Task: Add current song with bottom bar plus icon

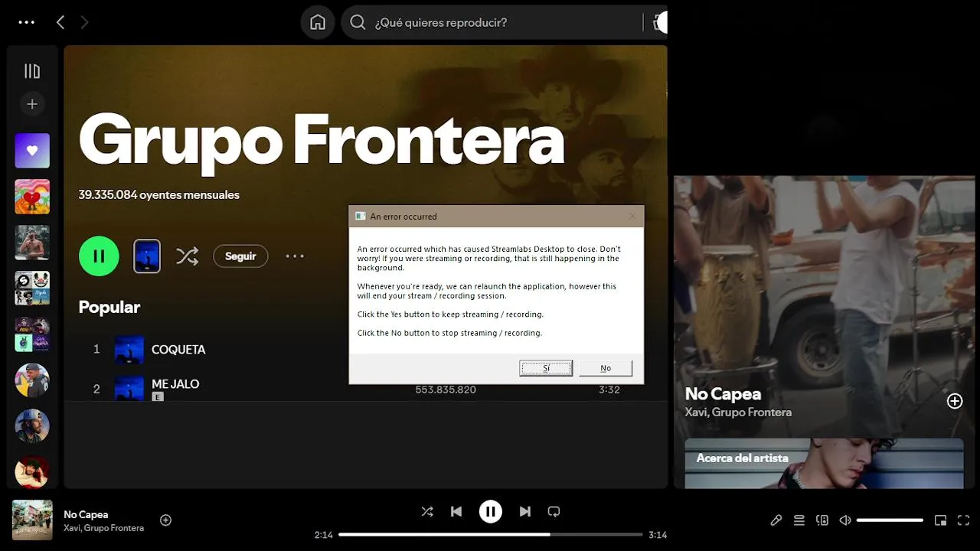Action: (x=165, y=520)
